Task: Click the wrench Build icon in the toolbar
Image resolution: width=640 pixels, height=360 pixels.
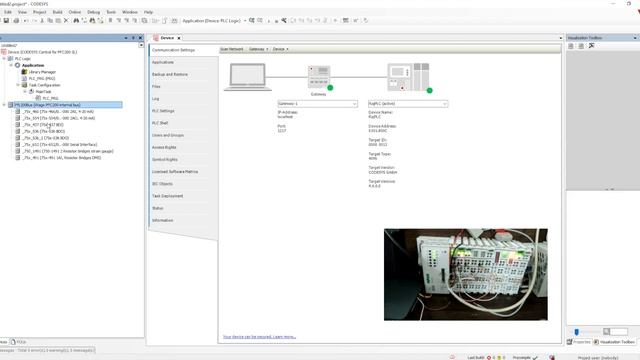Action: click(x=284, y=20)
